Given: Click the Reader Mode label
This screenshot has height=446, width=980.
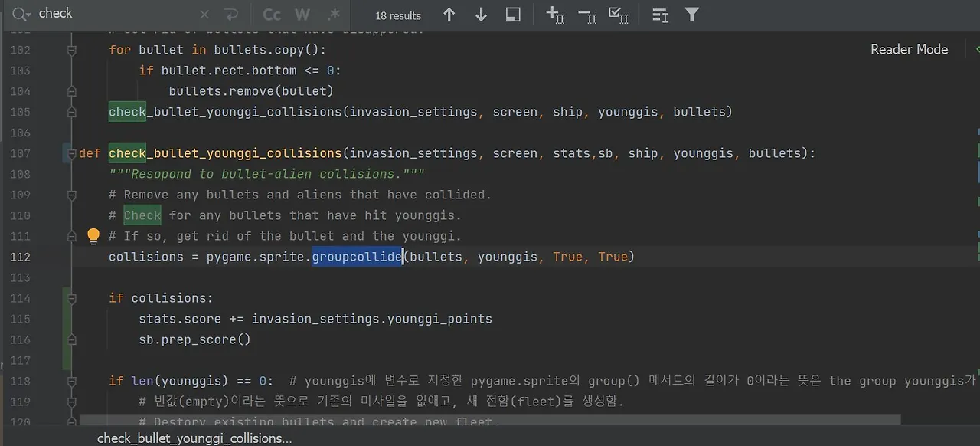Looking at the screenshot, I should click(909, 49).
